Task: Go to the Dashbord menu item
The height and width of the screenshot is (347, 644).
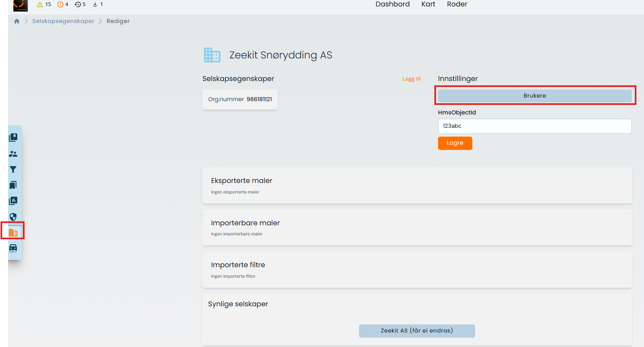Action: coord(393,4)
